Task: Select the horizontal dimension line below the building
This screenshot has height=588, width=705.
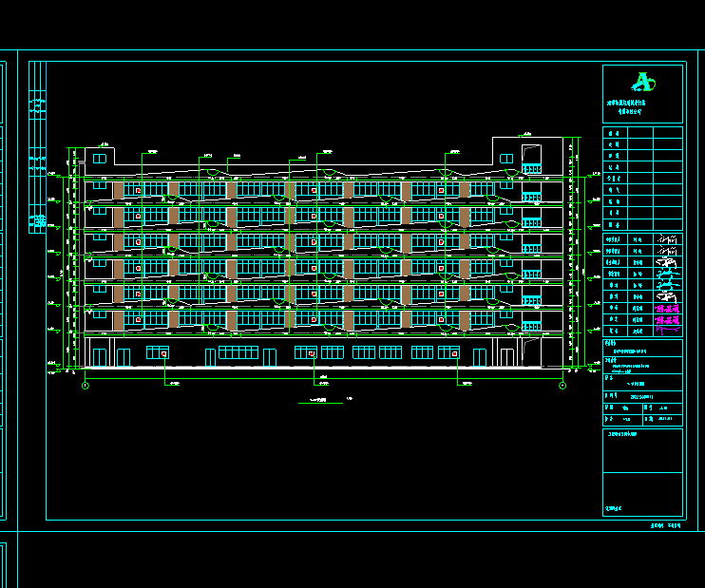Action: pos(323,379)
